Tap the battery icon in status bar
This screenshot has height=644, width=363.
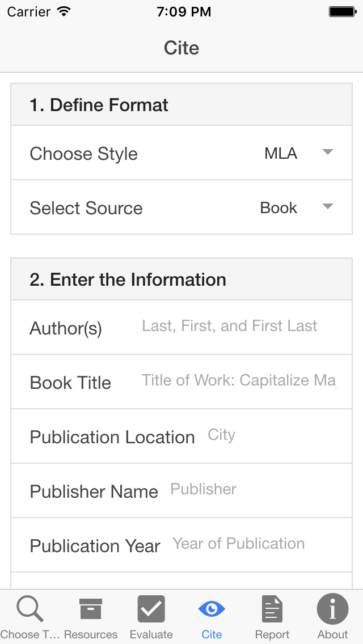342,12
